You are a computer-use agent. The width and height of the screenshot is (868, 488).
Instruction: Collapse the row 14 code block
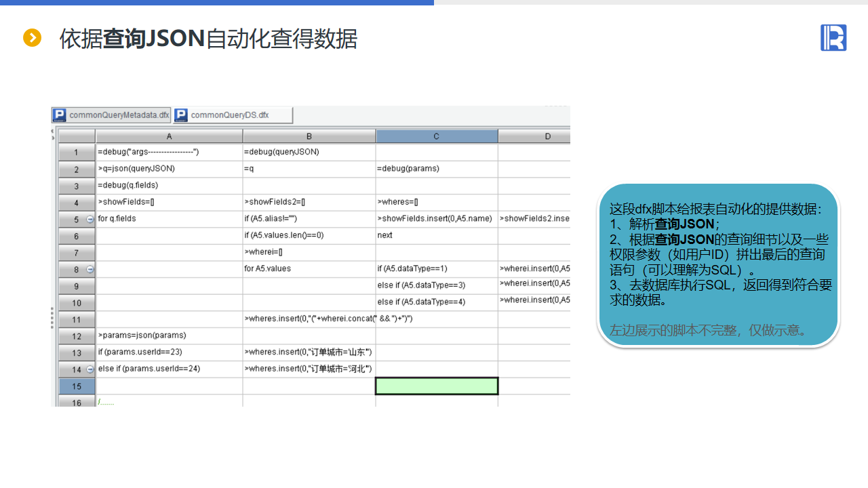(x=90, y=369)
